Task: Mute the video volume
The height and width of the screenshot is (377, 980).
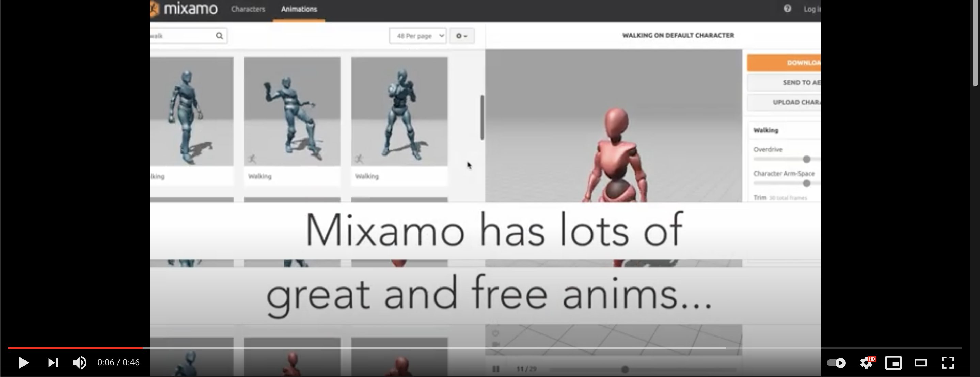Action: [x=79, y=363]
